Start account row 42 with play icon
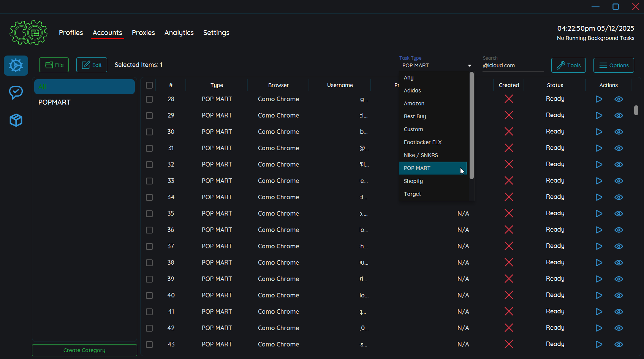 point(599,328)
